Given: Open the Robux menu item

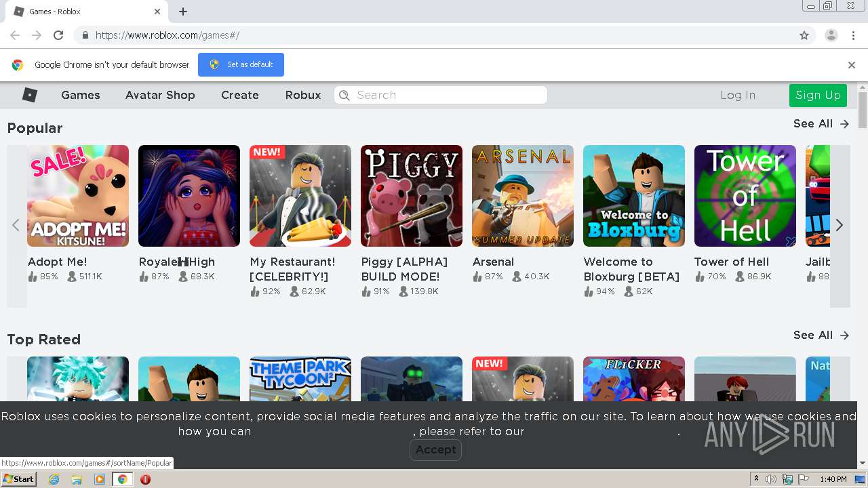Looking at the screenshot, I should pos(303,95).
